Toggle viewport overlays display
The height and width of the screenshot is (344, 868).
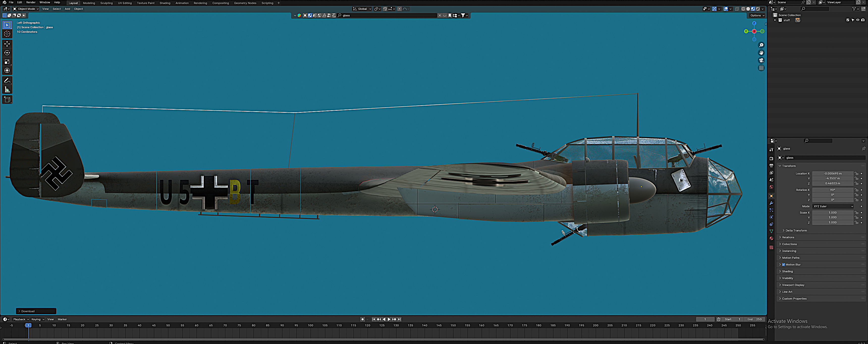tap(725, 9)
